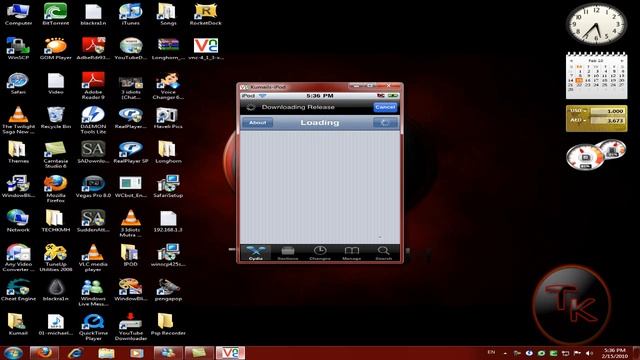Viewport: 640px width, 360px height.
Task: Launch Vegas Pro 8.0
Action: point(93,186)
